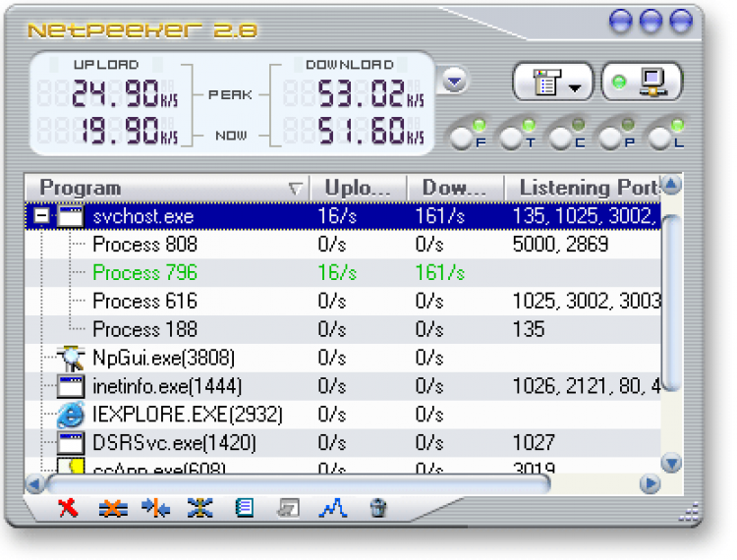
Task: Click the inetinfo.exe window icon
Action: (x=71, y=386)
